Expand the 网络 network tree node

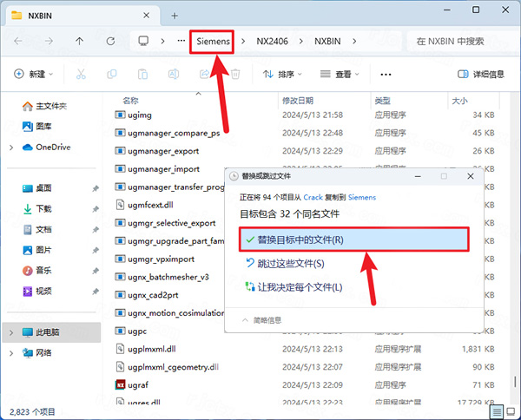click(11, 353)
